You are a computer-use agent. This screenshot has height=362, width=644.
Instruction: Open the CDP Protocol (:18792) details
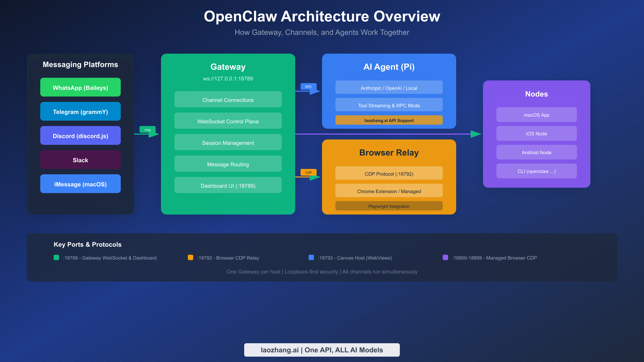[x=389, y=173]
